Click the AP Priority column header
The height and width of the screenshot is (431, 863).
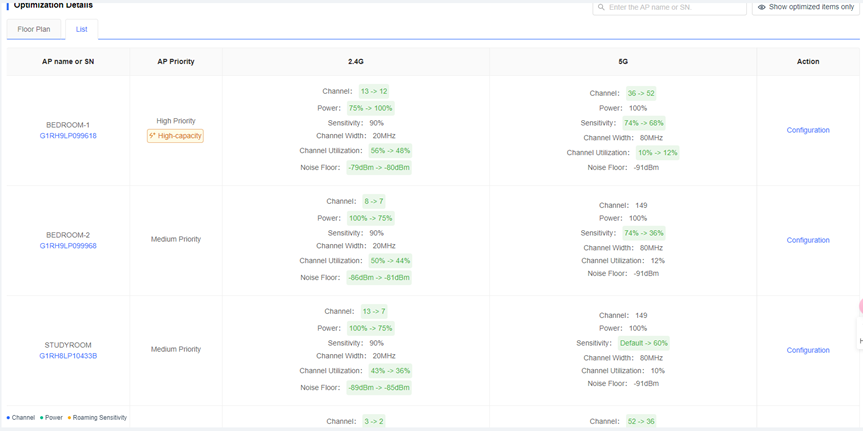click(x=176, y=62)
